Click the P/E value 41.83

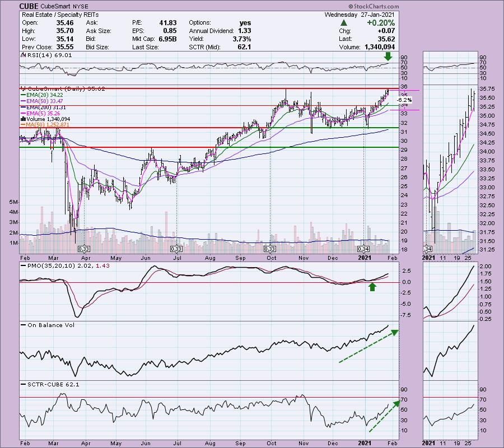(168, 23)
